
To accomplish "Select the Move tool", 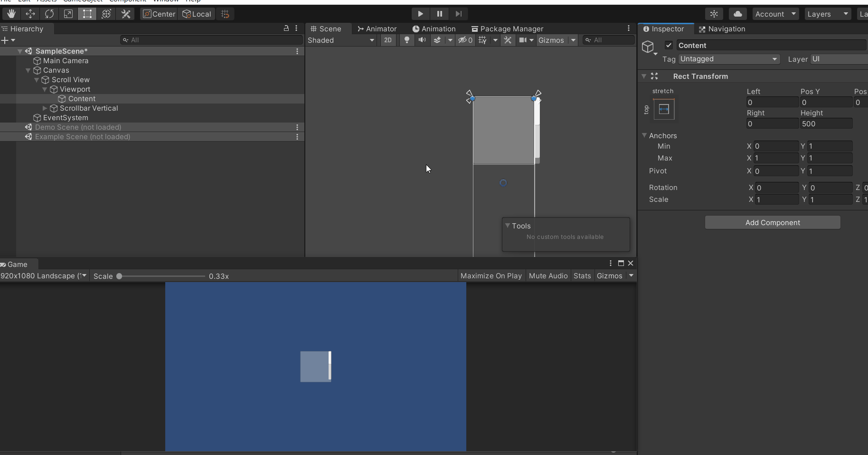I will [30, 14].
